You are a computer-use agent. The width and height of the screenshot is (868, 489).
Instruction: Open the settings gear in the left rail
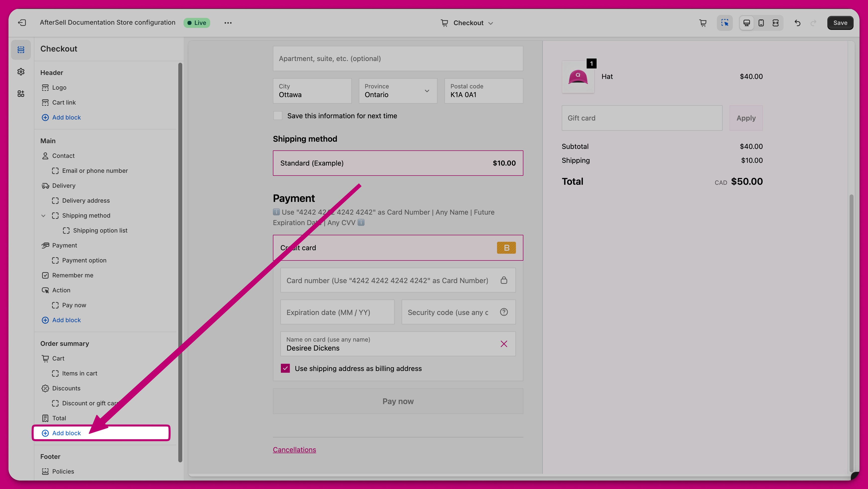pos(21,72)
